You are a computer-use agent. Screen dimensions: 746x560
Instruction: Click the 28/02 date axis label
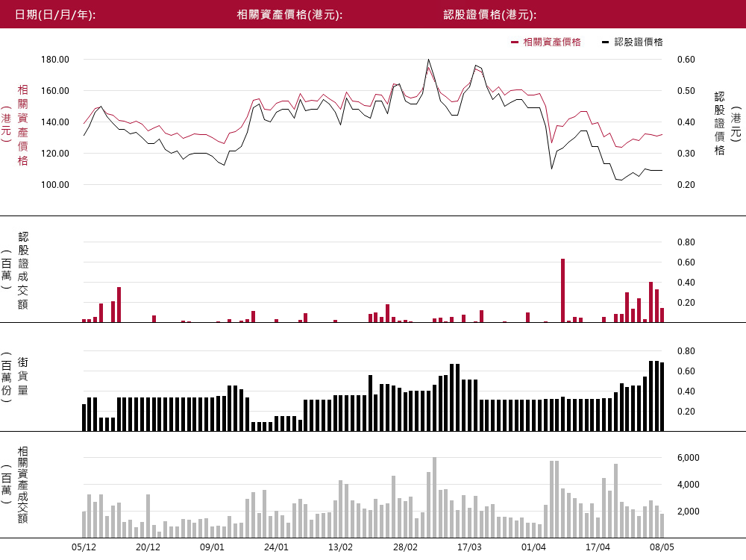tap(405, 547)
